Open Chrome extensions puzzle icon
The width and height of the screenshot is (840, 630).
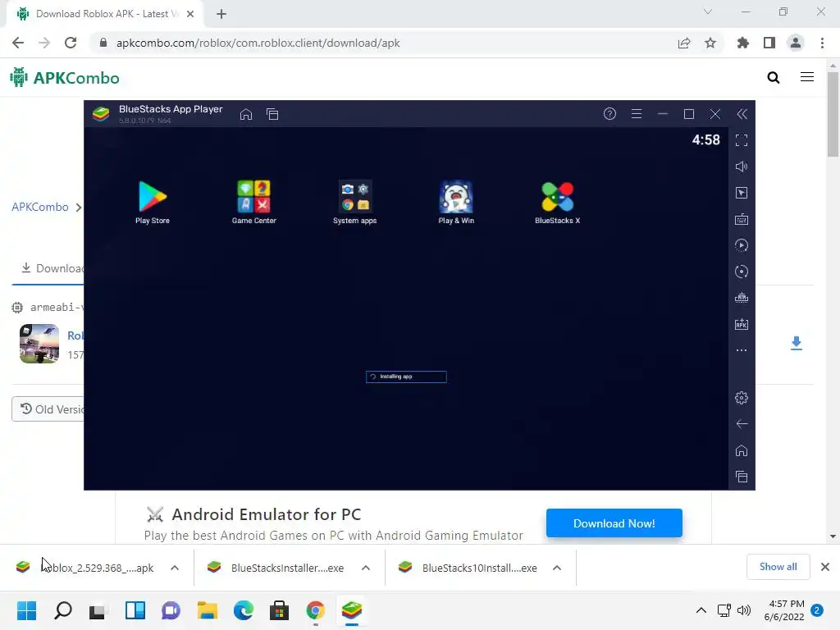coord(742,43)
